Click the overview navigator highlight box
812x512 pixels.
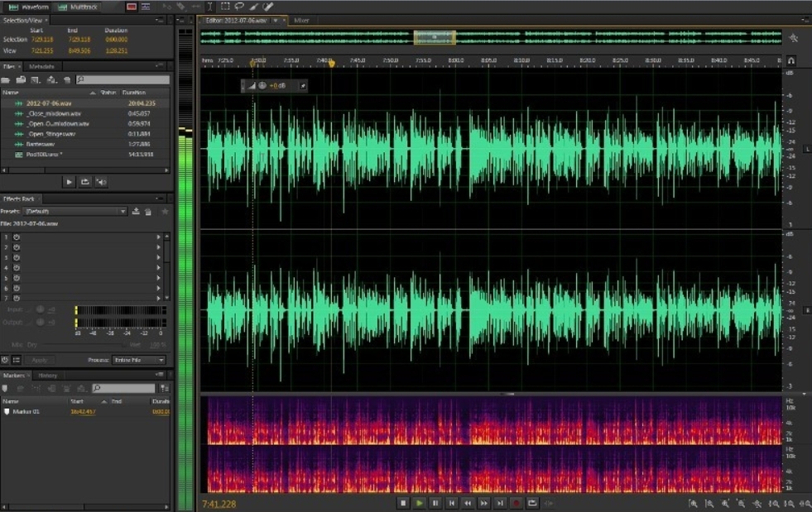click(x=435, y=37)
